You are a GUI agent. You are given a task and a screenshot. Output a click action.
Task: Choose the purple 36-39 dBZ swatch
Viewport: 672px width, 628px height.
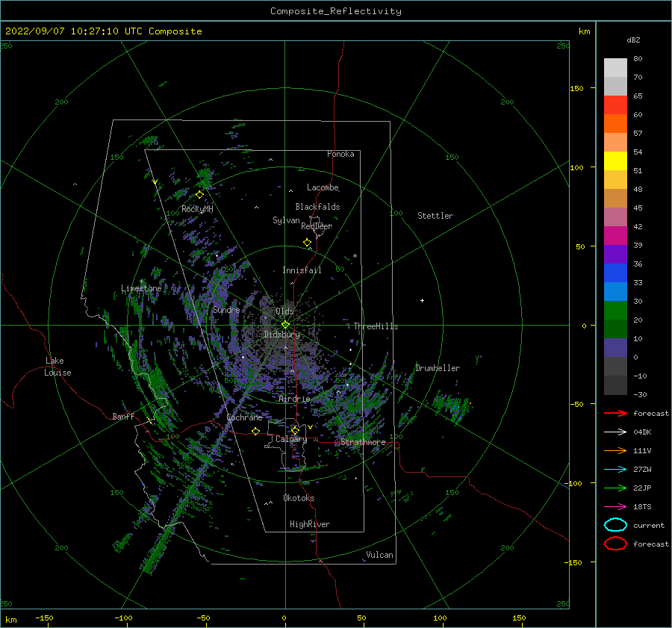[615, 254]
